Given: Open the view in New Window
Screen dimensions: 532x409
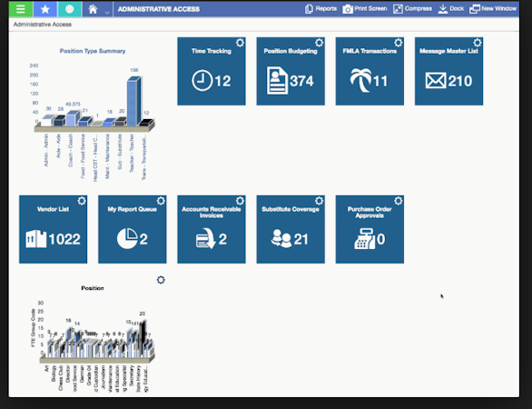Looking at the screenshot, I should click(x=493, y=9).
